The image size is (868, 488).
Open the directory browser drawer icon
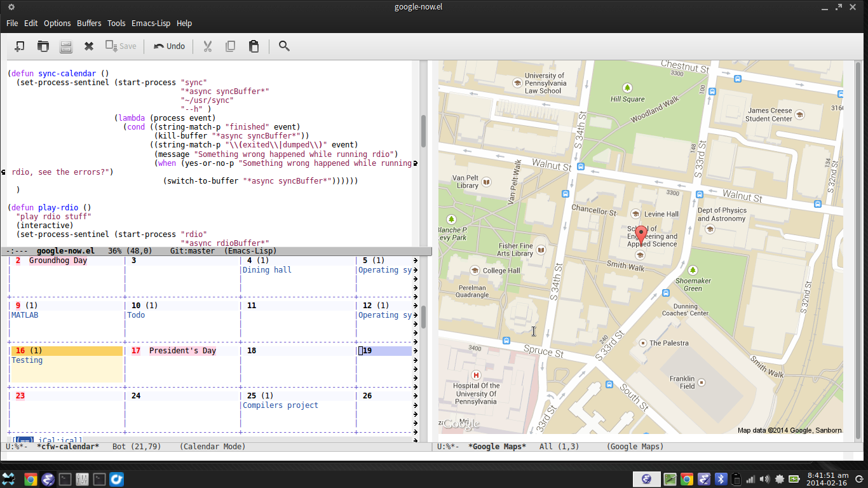(x=65, y=46)
